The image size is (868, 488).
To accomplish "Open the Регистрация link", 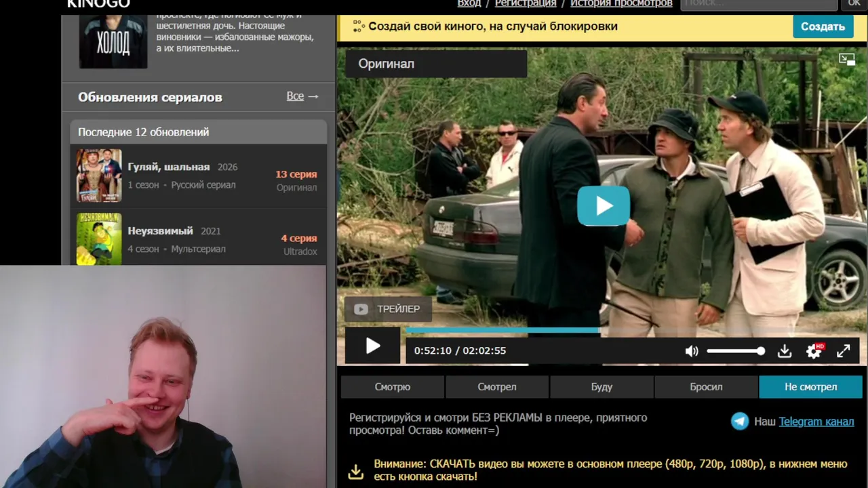I will pos(526,3).
